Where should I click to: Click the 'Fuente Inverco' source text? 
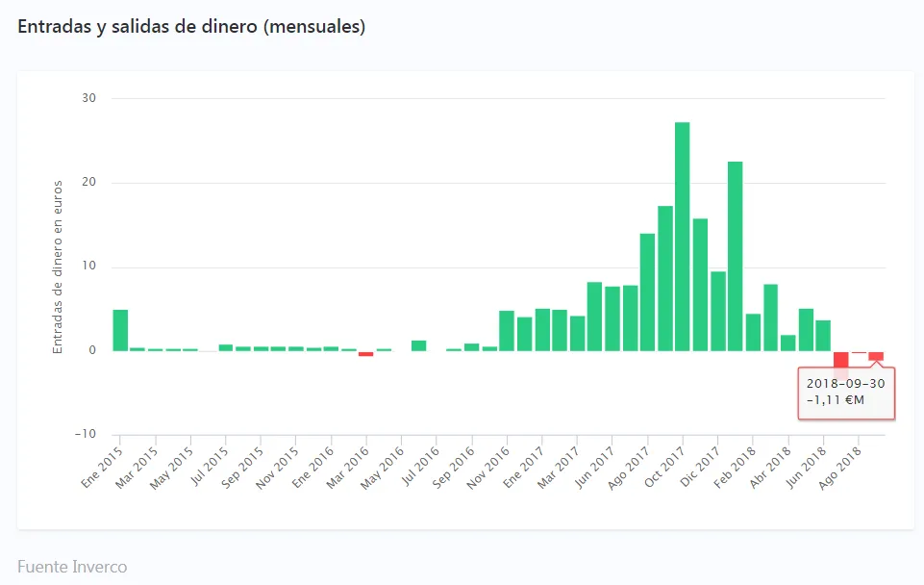(x=72, y=567)
